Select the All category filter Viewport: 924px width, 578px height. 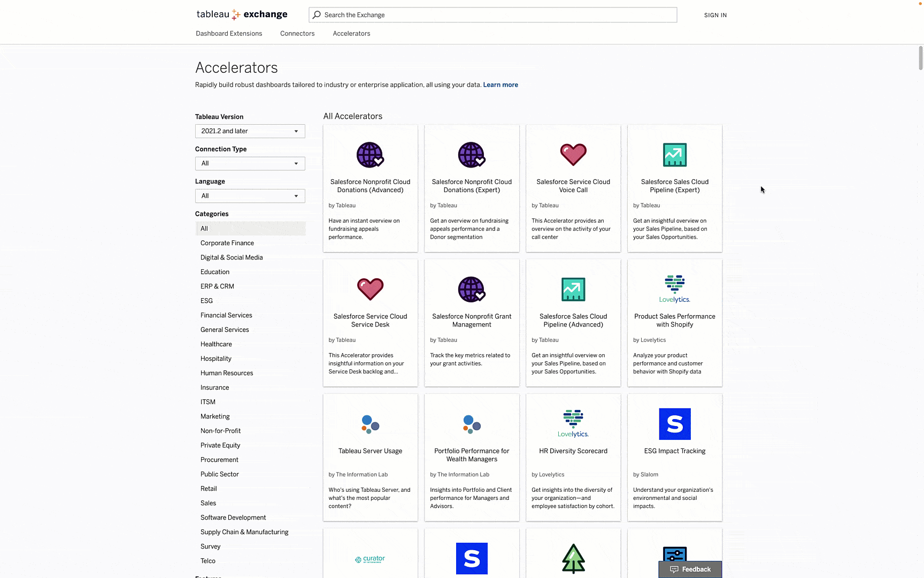click(250, 229)
